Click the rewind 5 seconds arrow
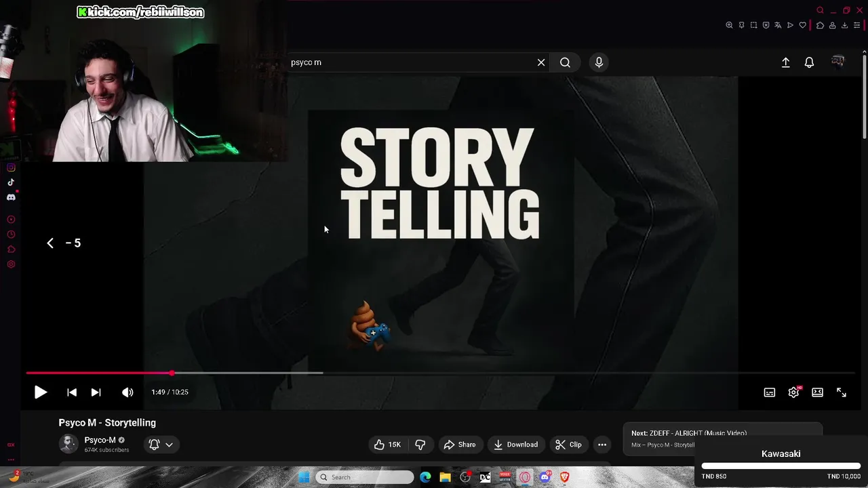Screen dimensions: 868x488 click(x=50, y=243)
